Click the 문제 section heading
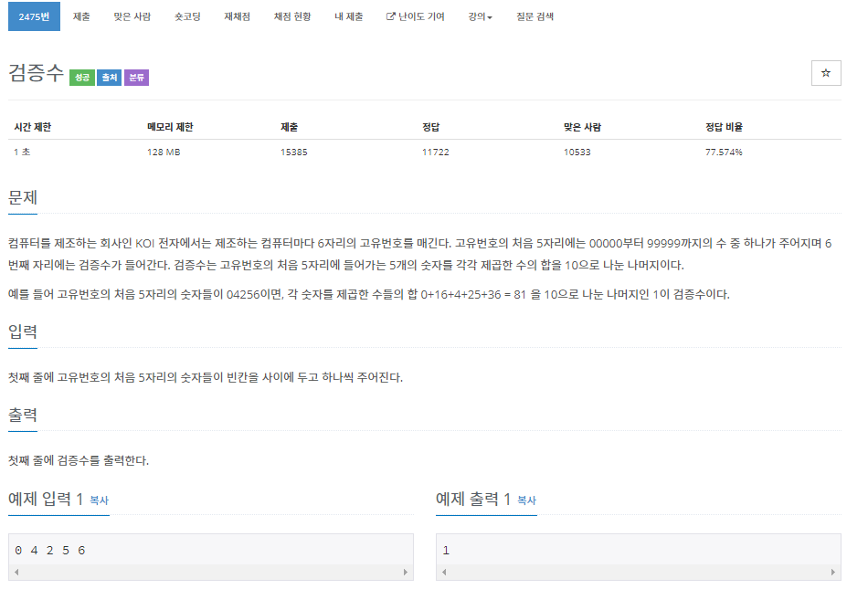 (x=23, y=197)
